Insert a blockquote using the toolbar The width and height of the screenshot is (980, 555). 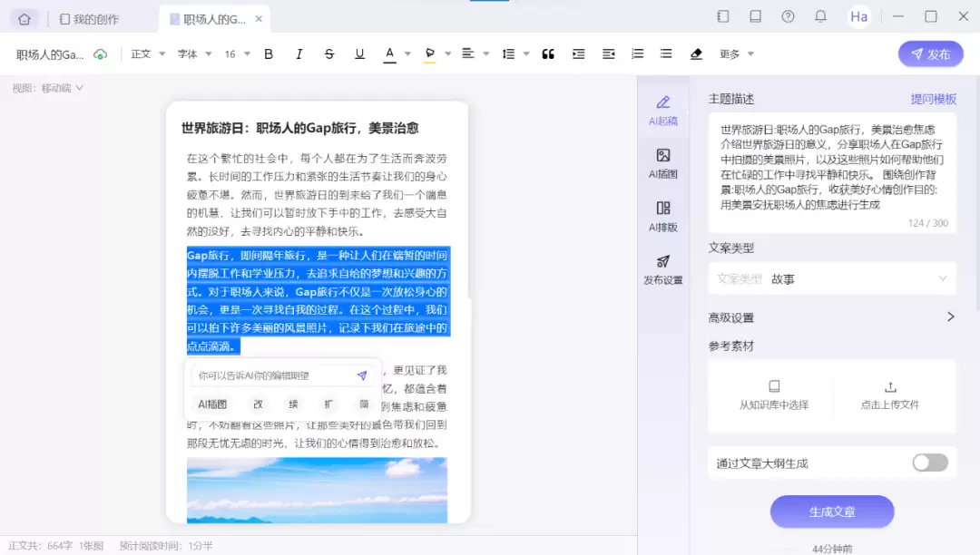click(548, 54)
